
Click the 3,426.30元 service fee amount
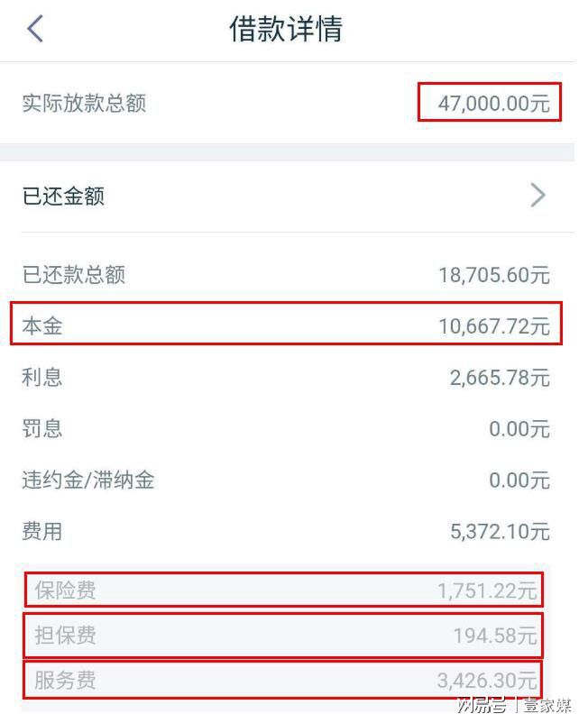(487, 681)
